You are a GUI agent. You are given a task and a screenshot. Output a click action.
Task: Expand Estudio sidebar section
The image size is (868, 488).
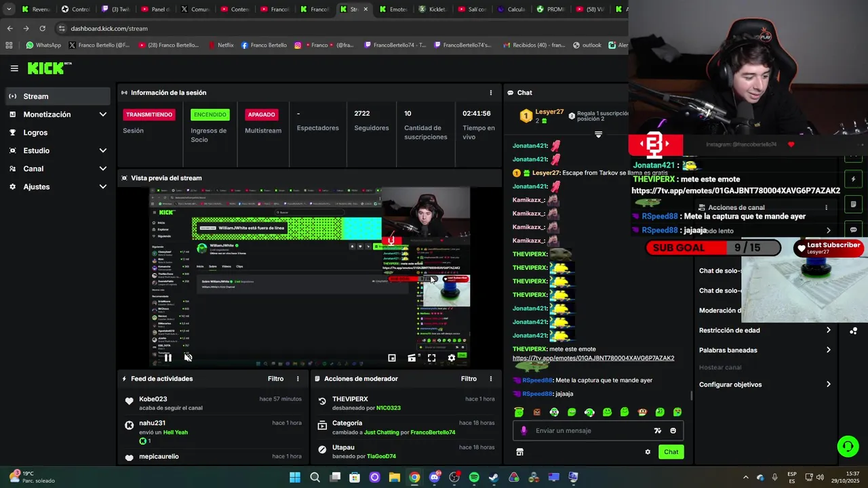click(x=57, y=150)
